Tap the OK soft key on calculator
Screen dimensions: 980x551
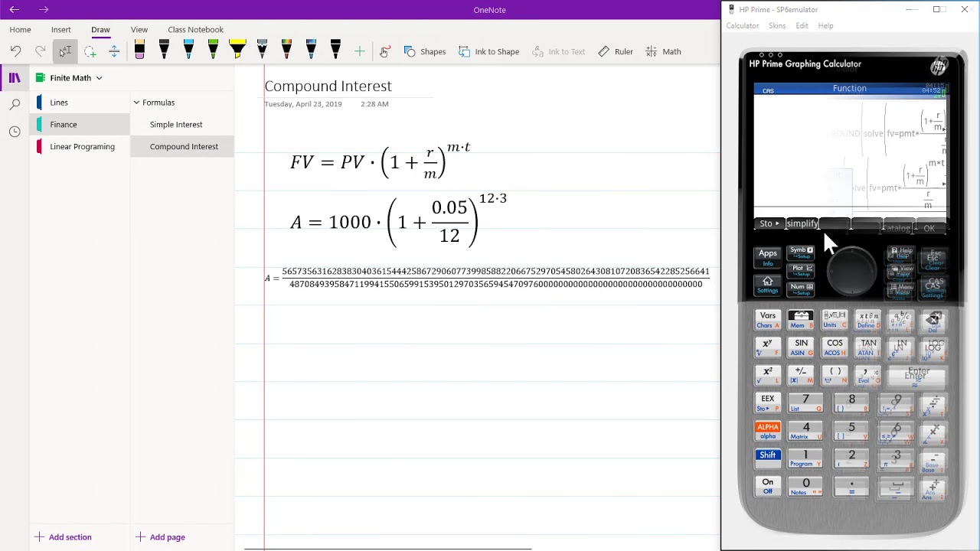(929, 228)
